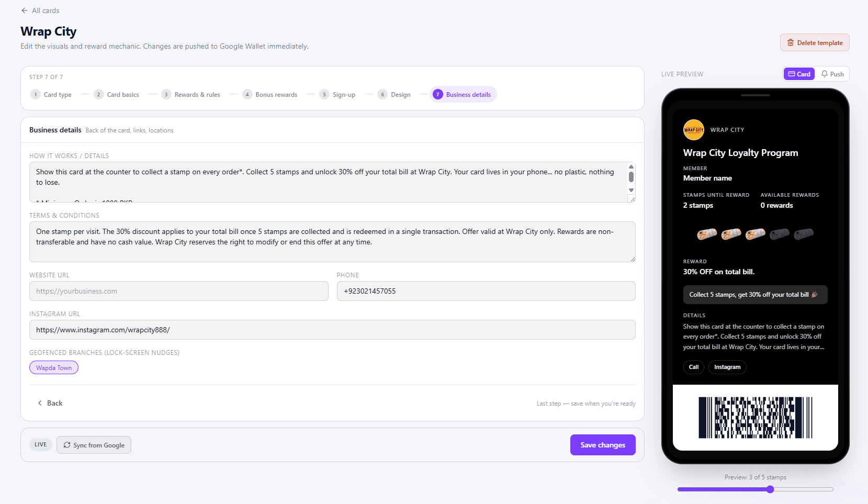Click the chevron icon next to Back
The height and width of the screenshot is (504, 868).
coord(40,403)
